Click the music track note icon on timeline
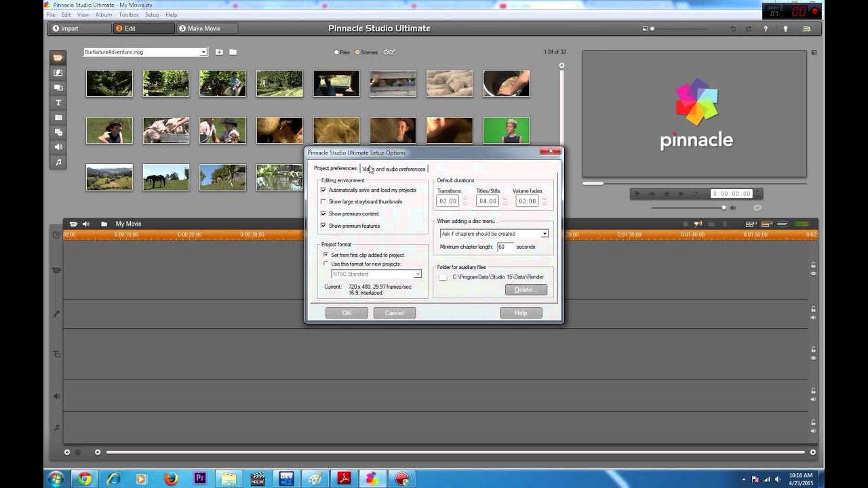 pos(57,428)
